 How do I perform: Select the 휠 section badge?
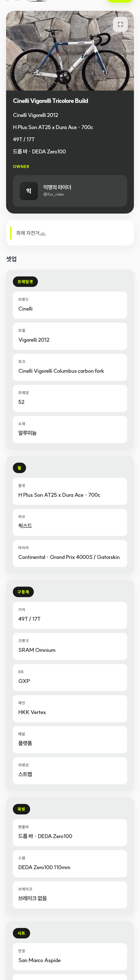click(x=19, y=468)
